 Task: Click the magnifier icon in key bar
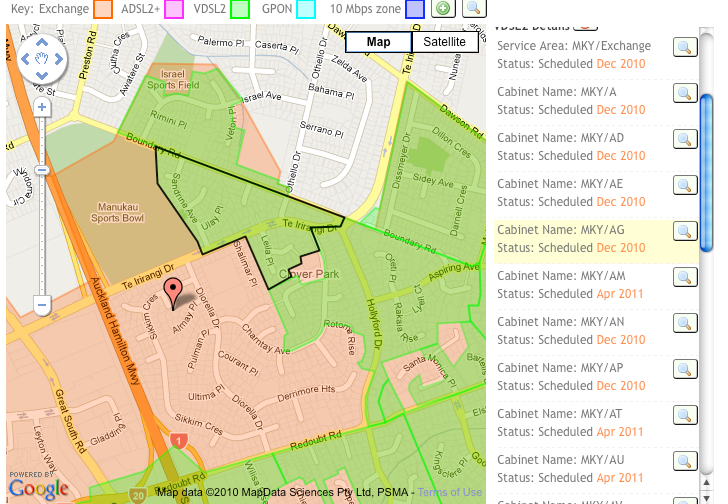(474, 8)
